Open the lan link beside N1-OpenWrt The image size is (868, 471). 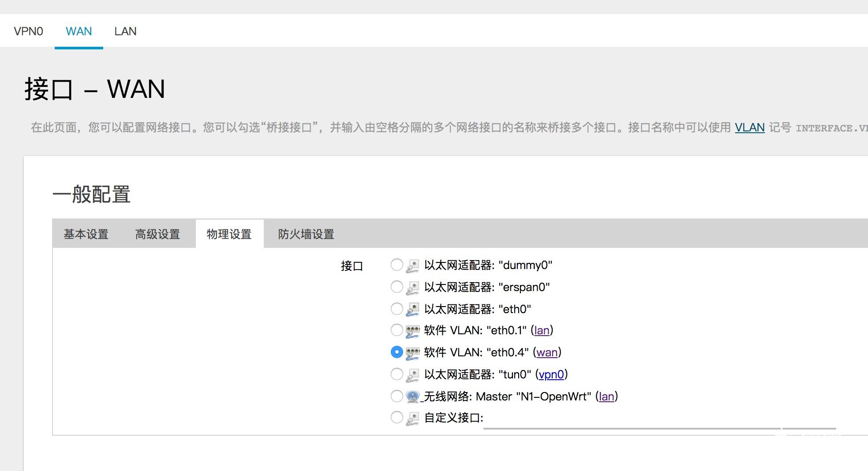607,396
